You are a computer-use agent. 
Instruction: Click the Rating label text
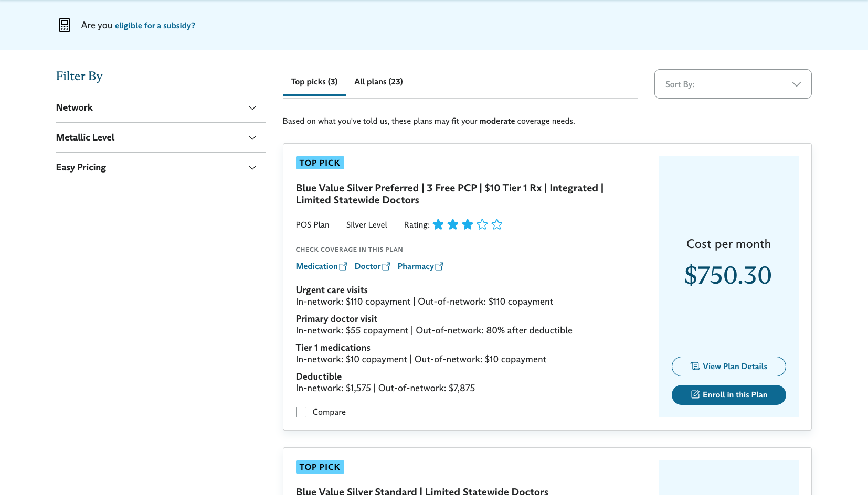point(417,225)
